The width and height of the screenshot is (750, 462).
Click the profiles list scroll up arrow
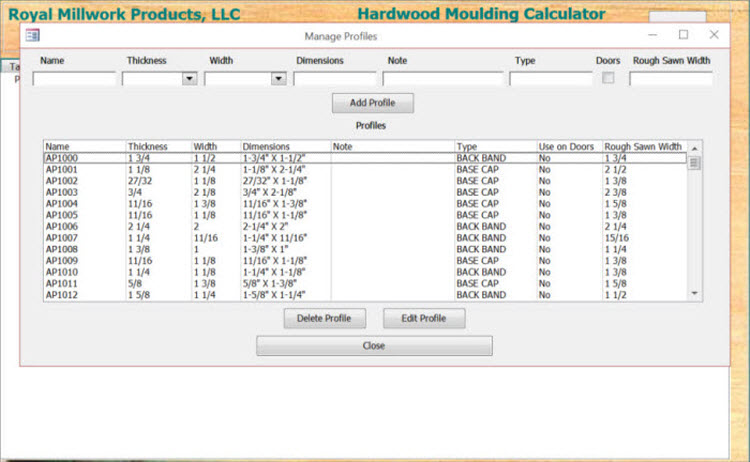click(695, 148)
